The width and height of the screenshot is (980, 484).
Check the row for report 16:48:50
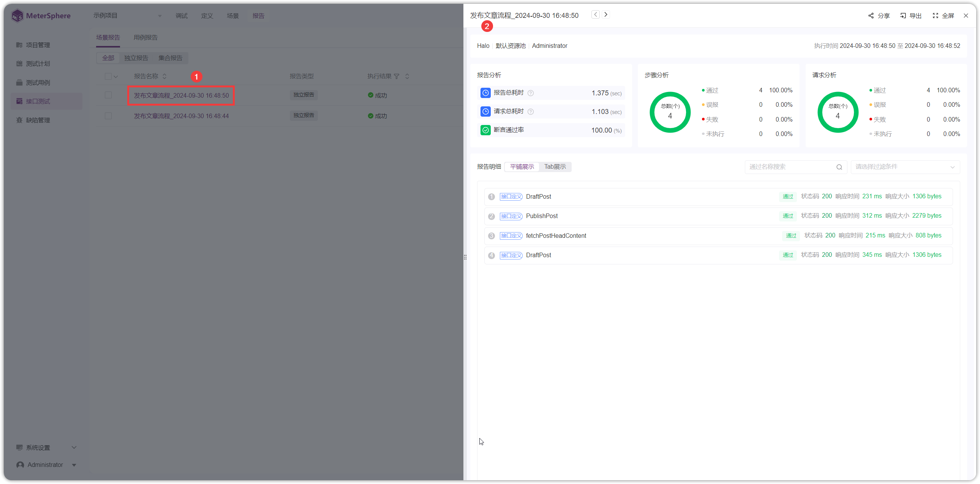click(x=108, y=95)
